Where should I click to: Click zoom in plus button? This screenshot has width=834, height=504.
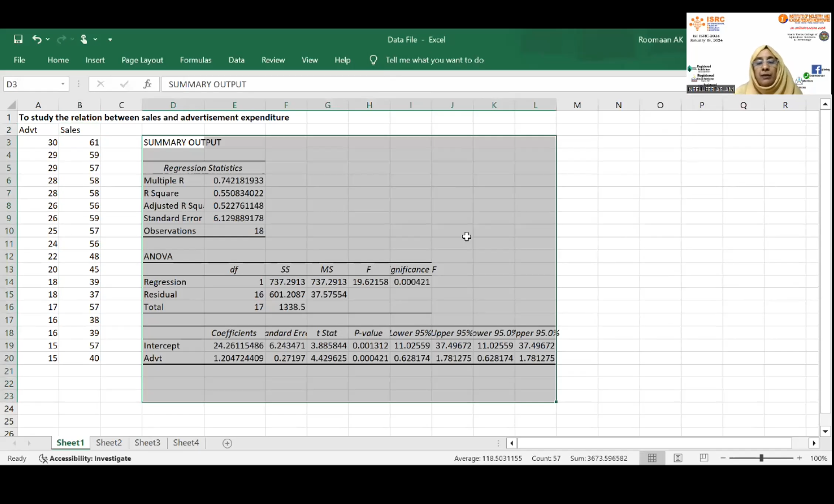coord(799,458)
